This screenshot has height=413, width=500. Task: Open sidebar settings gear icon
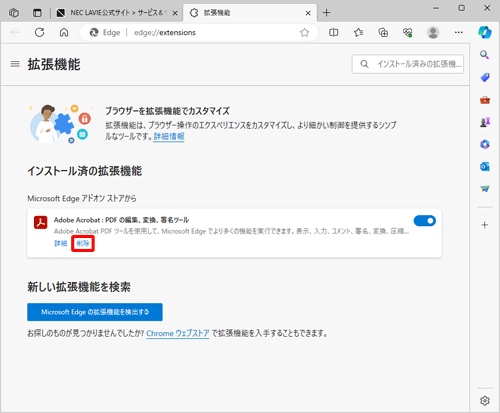(x=485, y=401)
